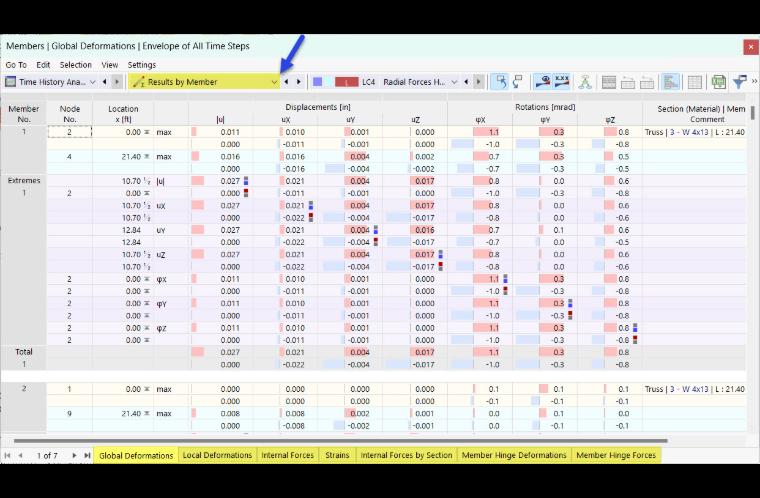Open the result filter funnel icon
This screenshot has height=498, width=760.
(x=739, y=82)
